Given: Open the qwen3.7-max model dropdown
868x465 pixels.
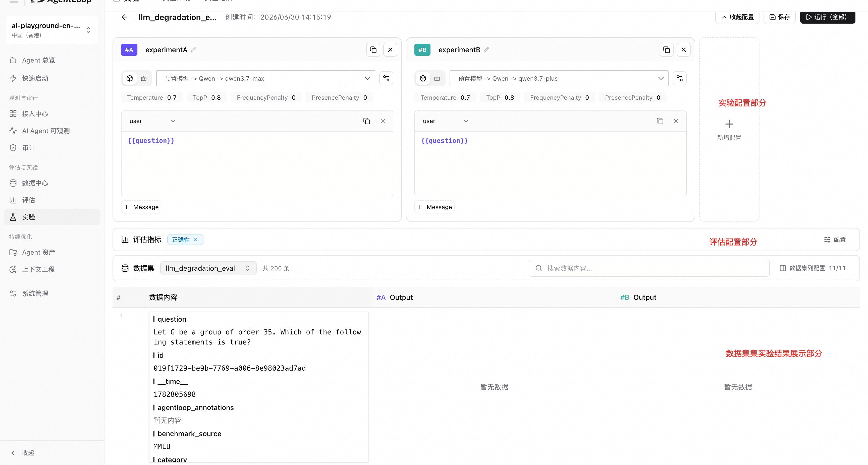Looking at the screenshot, I should [x=265, y=79].
